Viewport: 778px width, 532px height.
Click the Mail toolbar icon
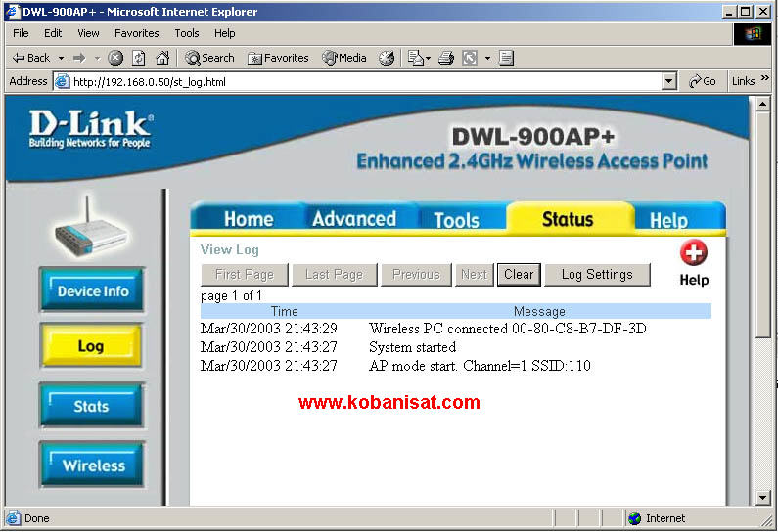pyautogui.click(x=416, y=58)
